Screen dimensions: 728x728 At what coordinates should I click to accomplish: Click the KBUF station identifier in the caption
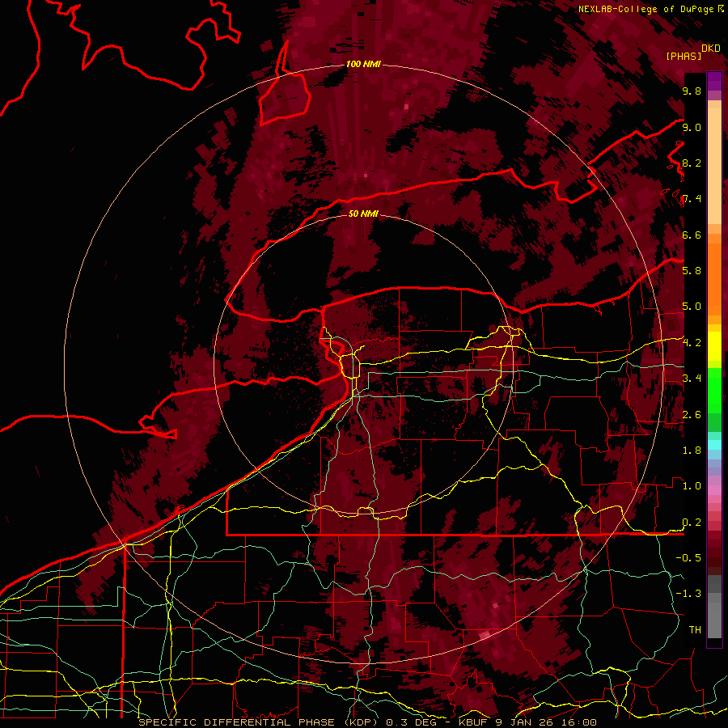click(x=473, y=722)
